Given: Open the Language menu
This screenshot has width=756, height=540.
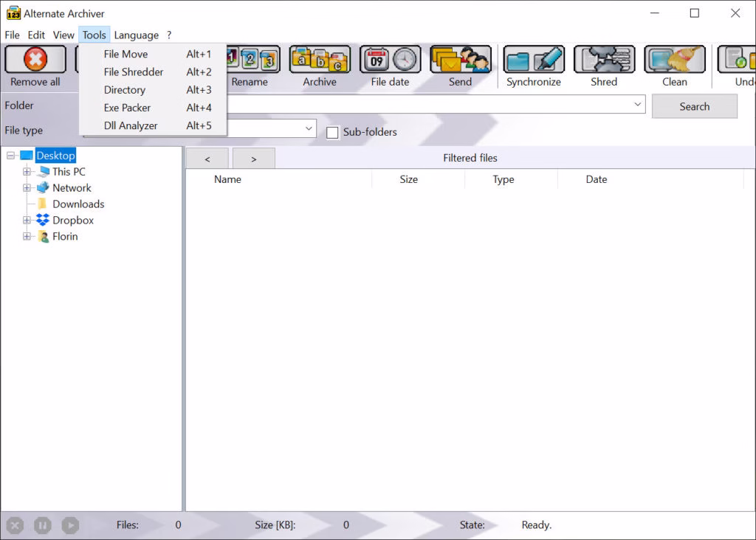Looking at the screenshot, I should (x=136, y=35).
